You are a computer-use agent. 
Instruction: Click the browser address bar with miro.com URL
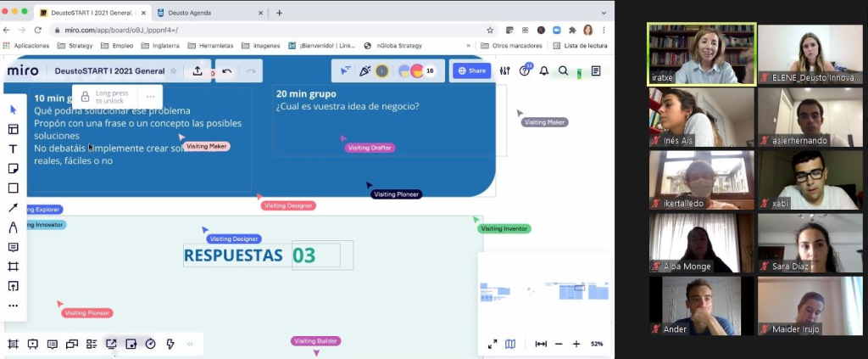[x=254, y=30]
